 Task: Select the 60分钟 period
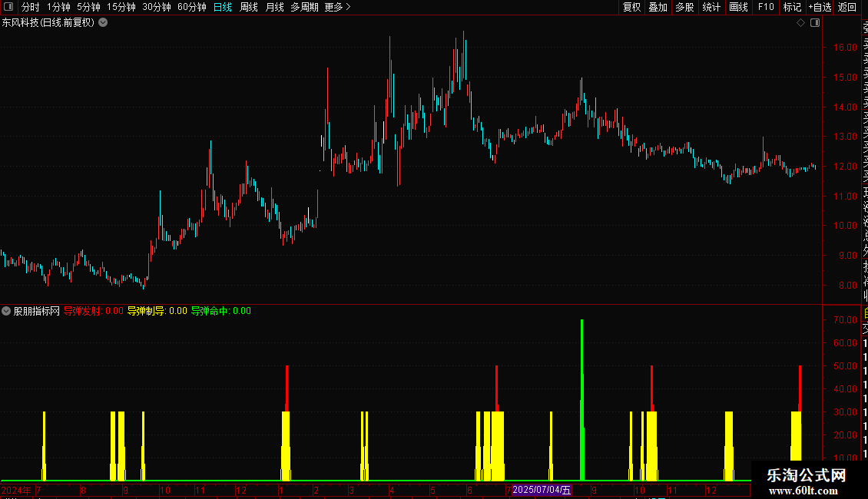tap(191, 7)
